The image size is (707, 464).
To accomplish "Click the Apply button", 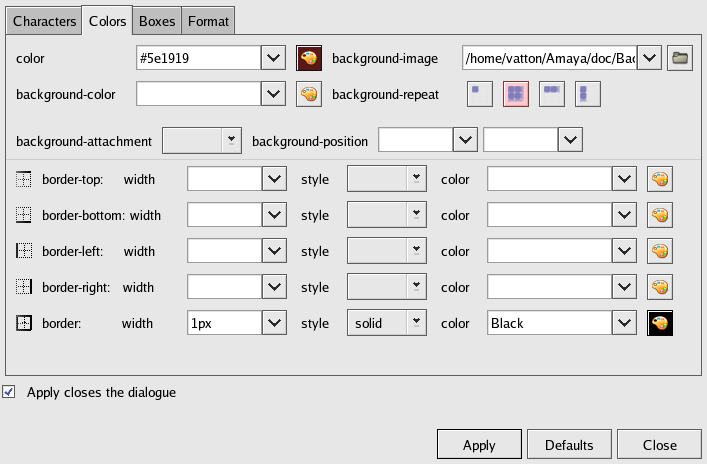I will point(479,445).
